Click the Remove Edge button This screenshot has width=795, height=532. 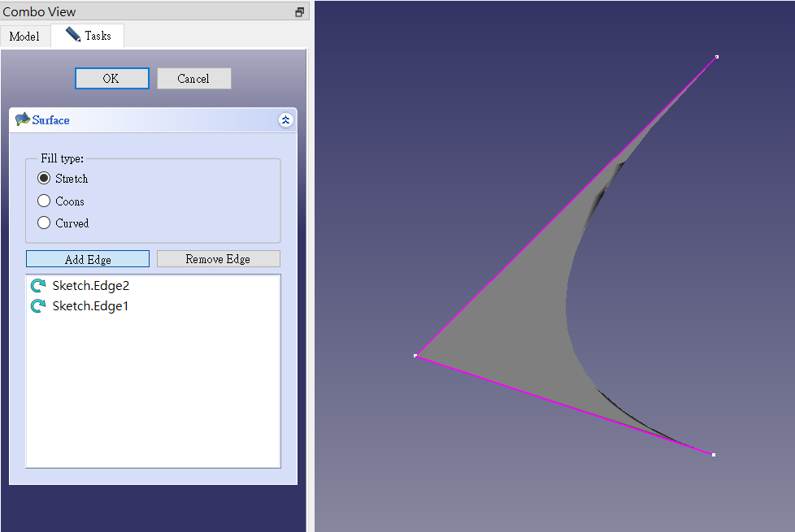point(219,259)
